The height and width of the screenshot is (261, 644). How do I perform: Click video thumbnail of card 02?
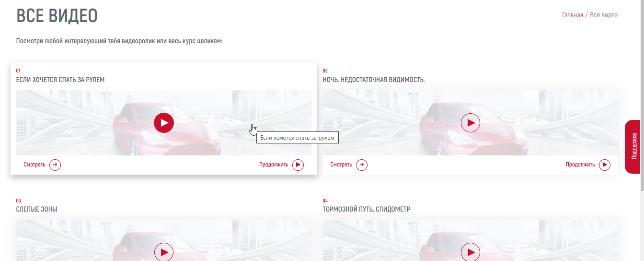coord(471,123)
